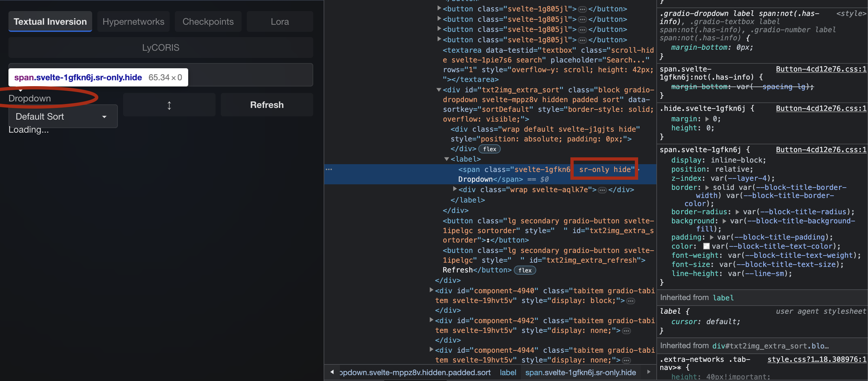Open the Default Sort dropdown
The image size is (868, 381).
click(63, 116)
